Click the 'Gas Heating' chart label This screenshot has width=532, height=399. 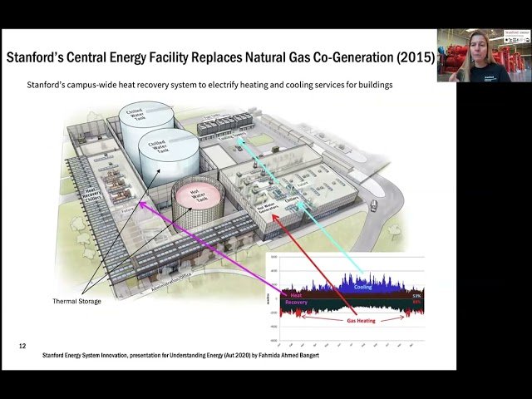pos(361,321)
